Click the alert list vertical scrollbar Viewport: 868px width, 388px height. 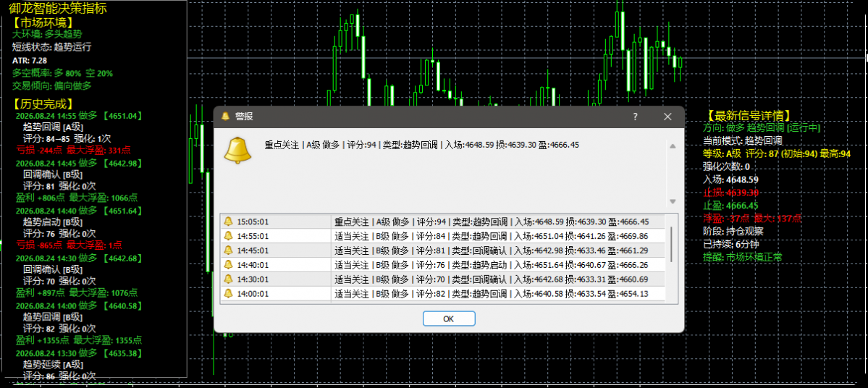[x=672, y=244]
